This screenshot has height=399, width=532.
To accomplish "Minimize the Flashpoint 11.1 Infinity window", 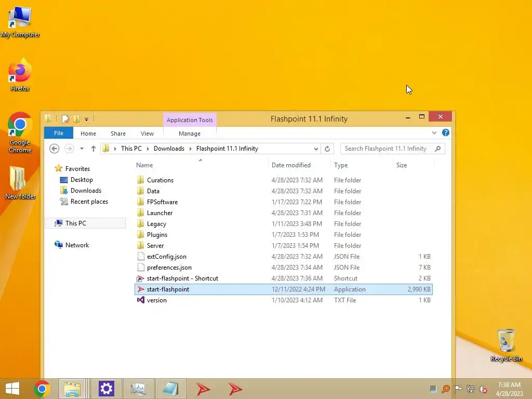I will 408,117.
